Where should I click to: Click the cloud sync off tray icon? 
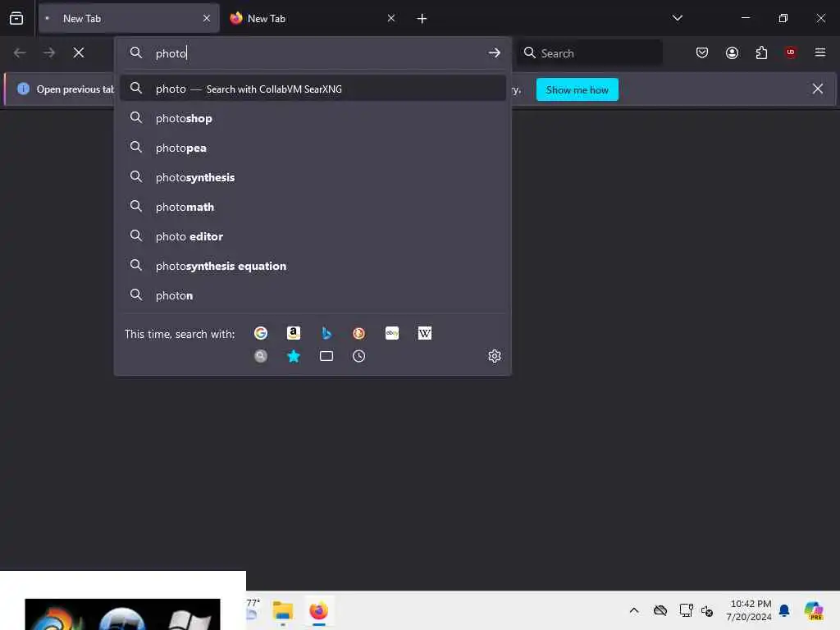coord(660,610)
